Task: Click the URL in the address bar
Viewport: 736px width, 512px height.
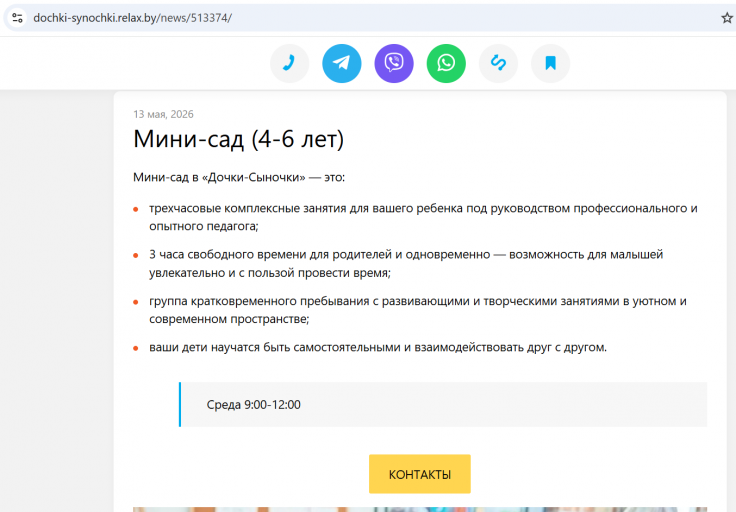Action: point(133,18)
